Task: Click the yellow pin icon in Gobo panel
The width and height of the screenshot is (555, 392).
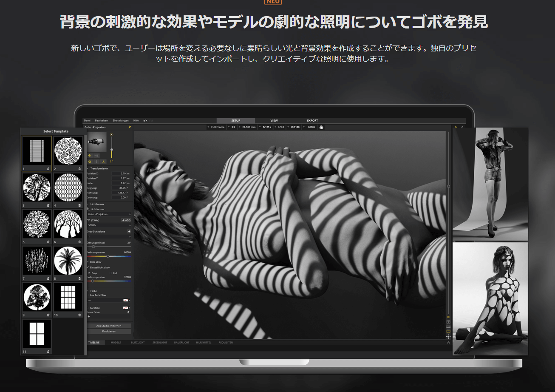Action: (x=130, y=127)
